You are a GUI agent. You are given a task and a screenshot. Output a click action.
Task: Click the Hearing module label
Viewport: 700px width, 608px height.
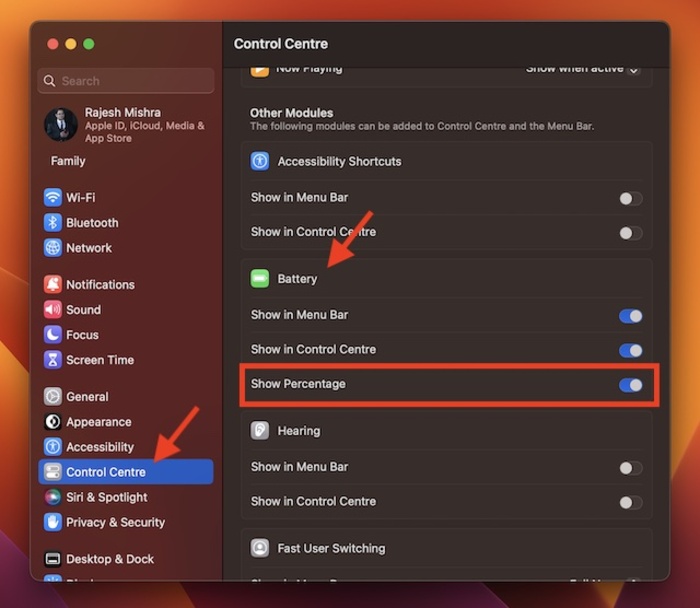pyautogui.click(x=299, y=430)
